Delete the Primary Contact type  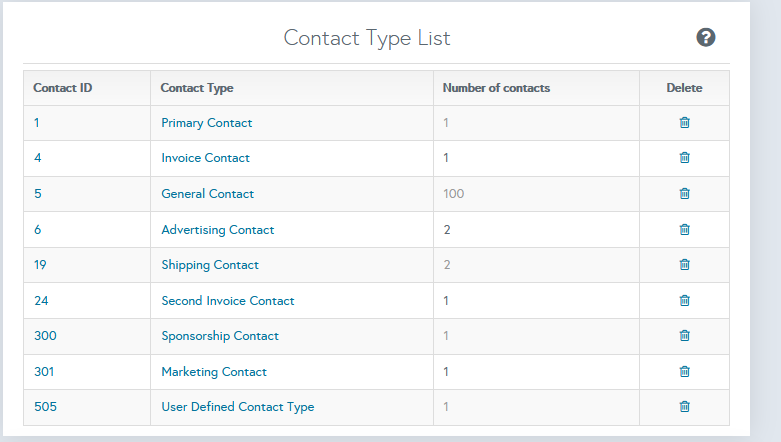tap(684, 123)
